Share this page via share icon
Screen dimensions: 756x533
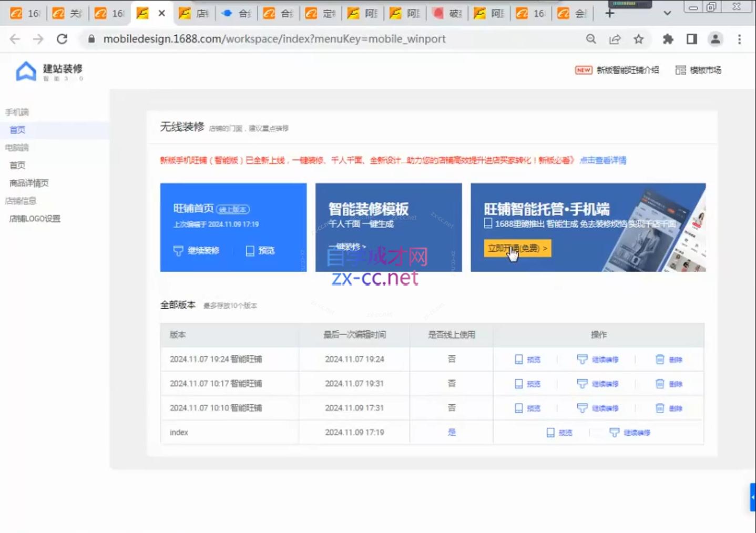615,39
